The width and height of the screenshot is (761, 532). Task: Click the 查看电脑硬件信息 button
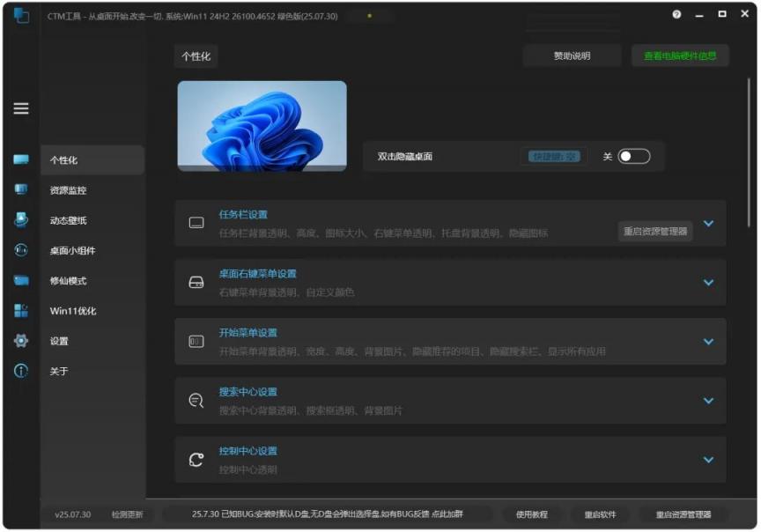[x=679, y=55]
